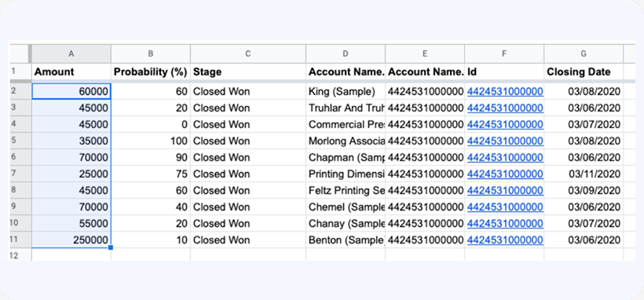Open the Id link in Chanay row
This screenshot has width=644, height=300.
(505, 223)
